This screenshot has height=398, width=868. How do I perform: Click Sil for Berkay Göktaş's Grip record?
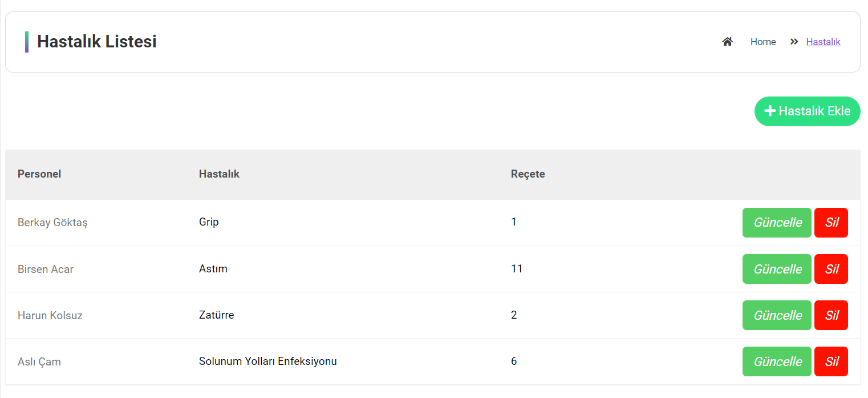point(831,222)
